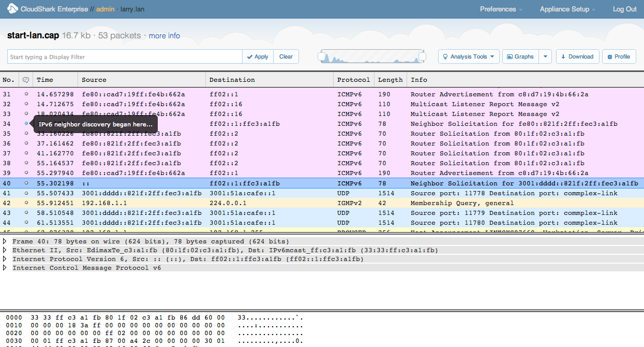Open the Graphs split-button arrow

(x=545, y=56)
